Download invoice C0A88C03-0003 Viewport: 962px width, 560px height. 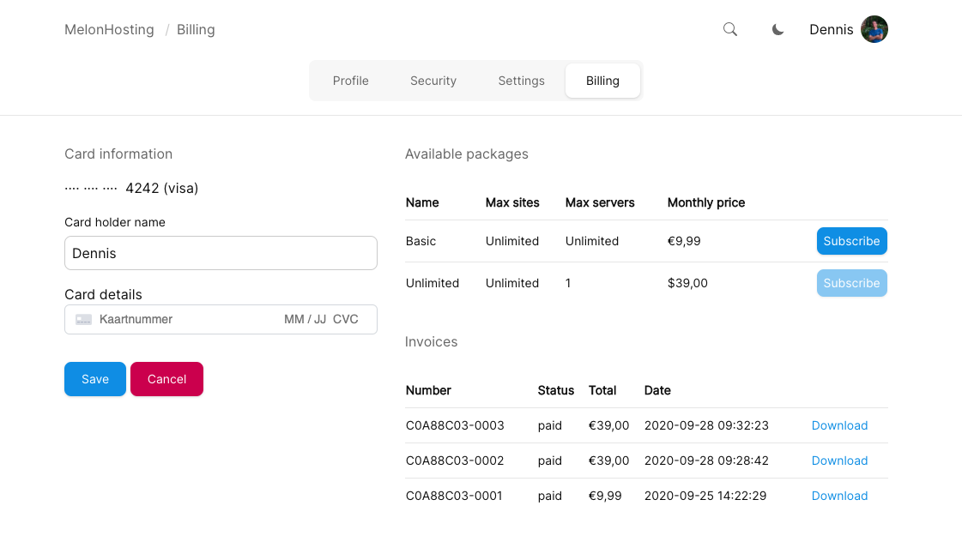839,425
